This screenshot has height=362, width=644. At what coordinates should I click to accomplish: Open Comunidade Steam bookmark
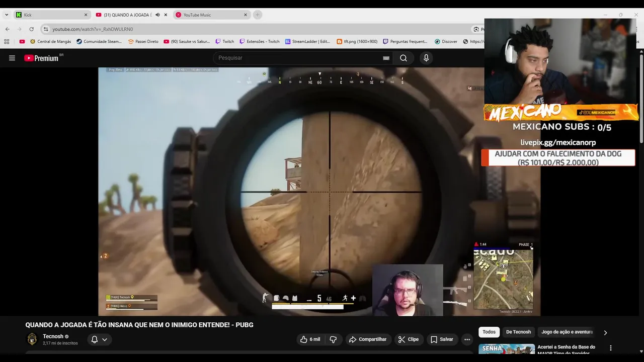(x=99, y=42)
